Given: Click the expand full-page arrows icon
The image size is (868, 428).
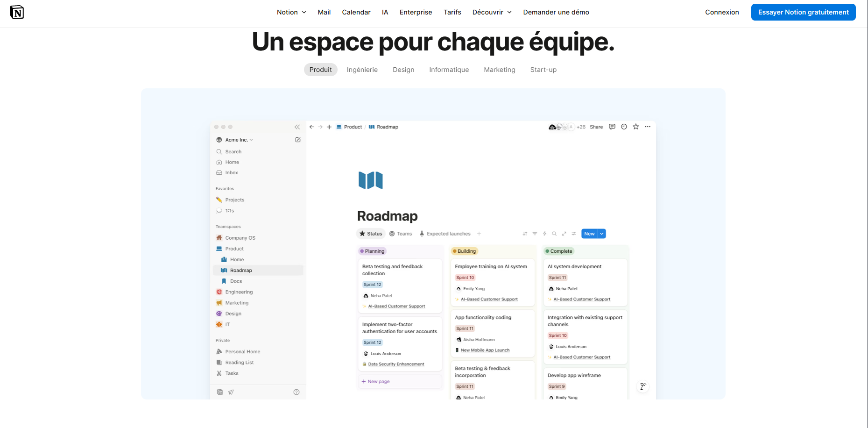Looking at the screenshot, I should (564, 234).
